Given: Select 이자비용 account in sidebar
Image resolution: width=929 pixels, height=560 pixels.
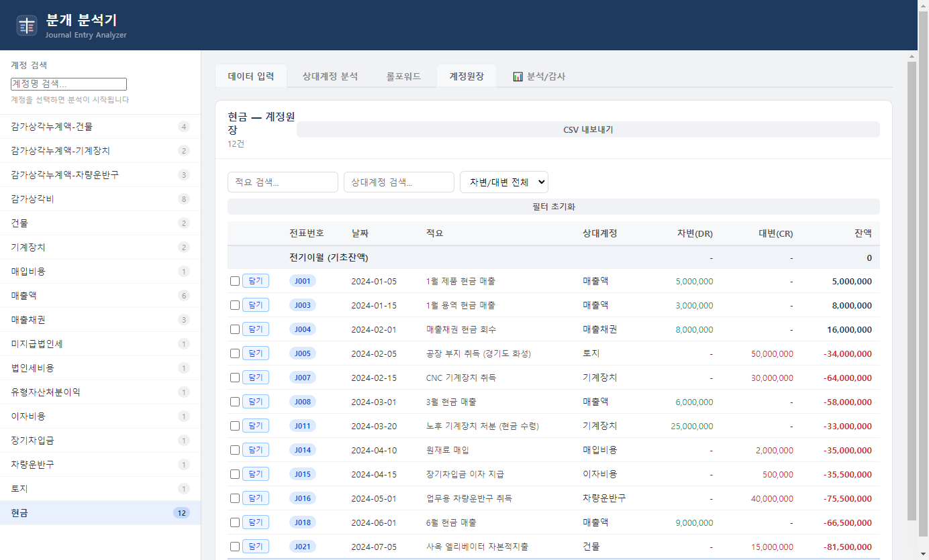Looking at the screenshot, I should [100, 416].
